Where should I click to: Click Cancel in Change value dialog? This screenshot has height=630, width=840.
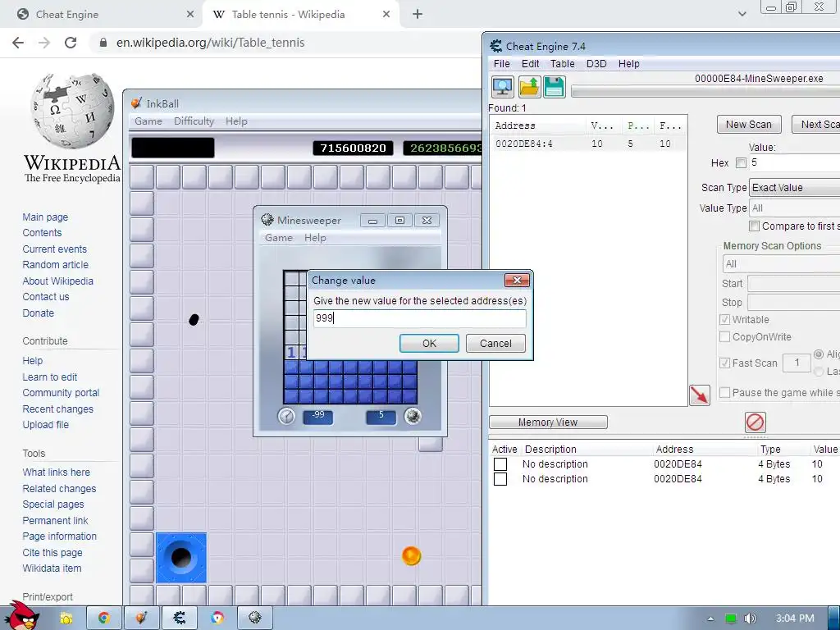pyautogui.click(x=495, y=344)
